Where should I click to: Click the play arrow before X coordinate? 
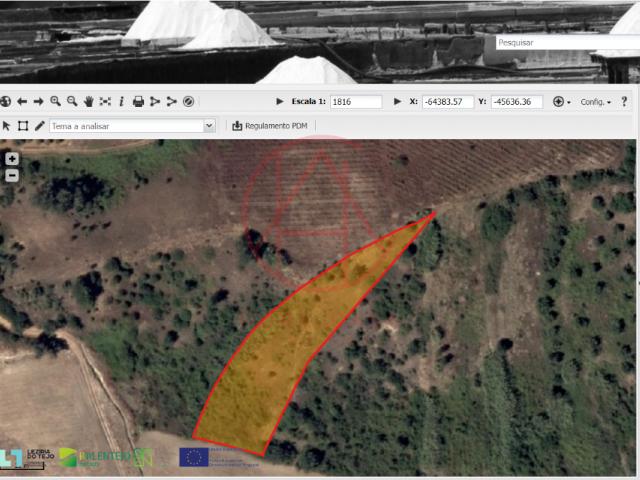[x=397, y=101]
